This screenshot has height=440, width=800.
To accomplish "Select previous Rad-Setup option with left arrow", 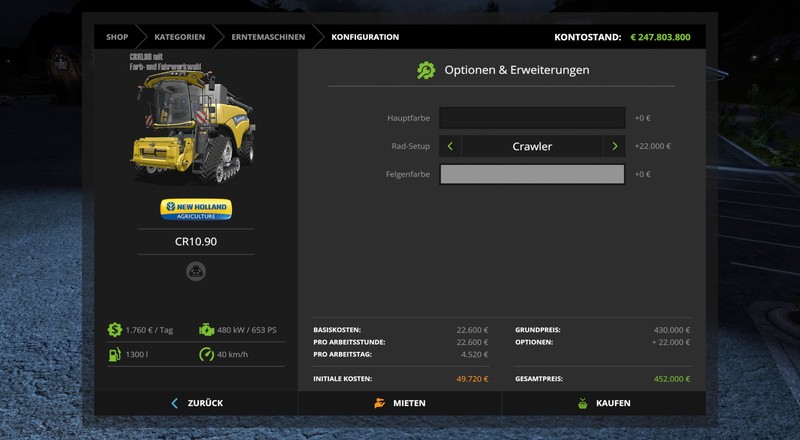I will click(450, 146).
